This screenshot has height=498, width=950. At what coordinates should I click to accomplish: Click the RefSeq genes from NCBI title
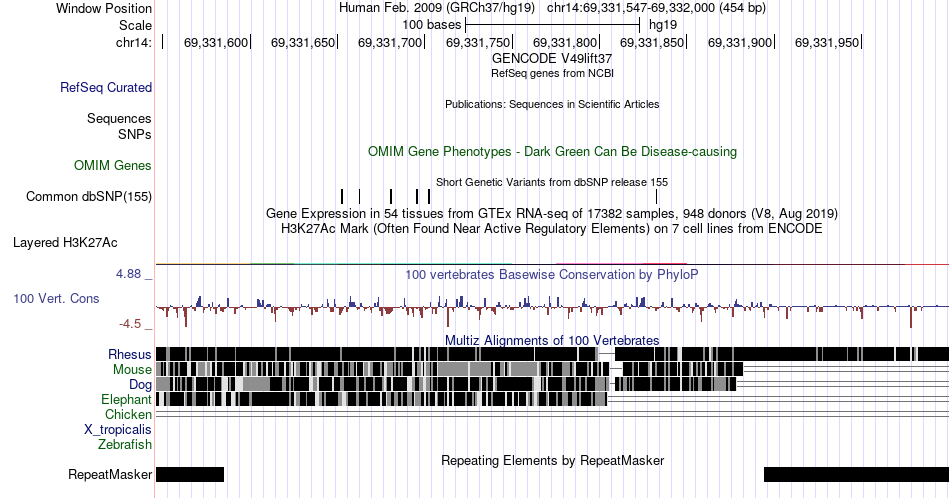point(552,73)
